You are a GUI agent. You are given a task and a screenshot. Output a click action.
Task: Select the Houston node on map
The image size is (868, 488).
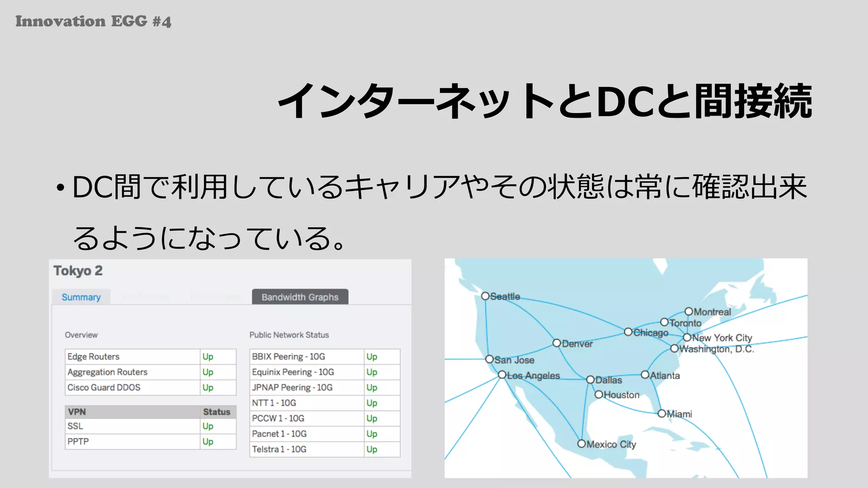(599, 394)
